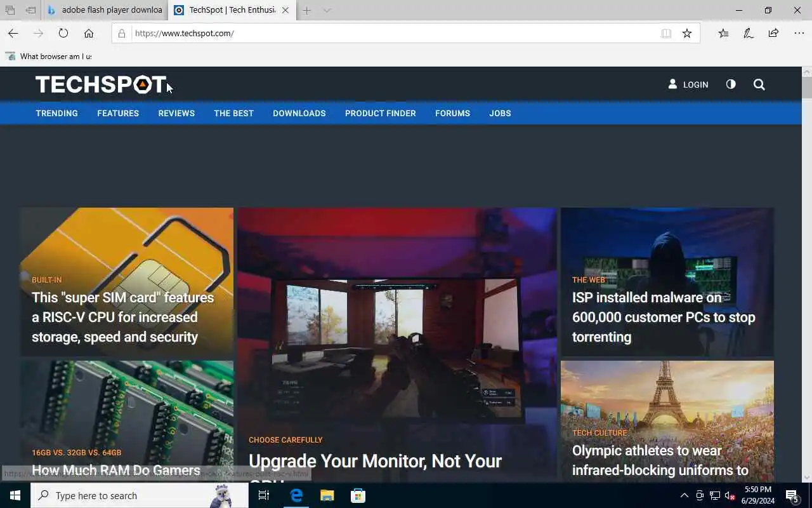812x508 pixels.
Task: Click the padlock site info icon
Action: (122, 33)
